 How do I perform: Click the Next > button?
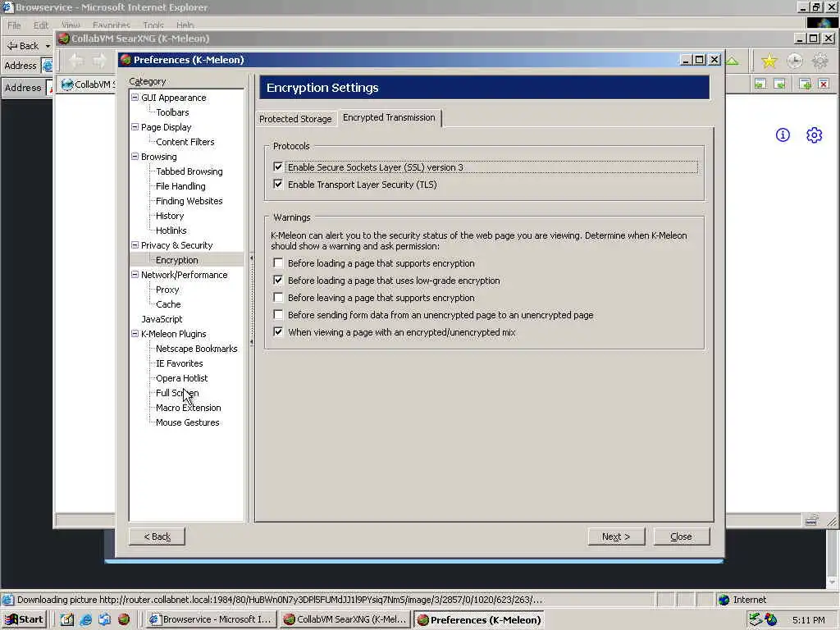pyautogui.click(x=616, y=536)
